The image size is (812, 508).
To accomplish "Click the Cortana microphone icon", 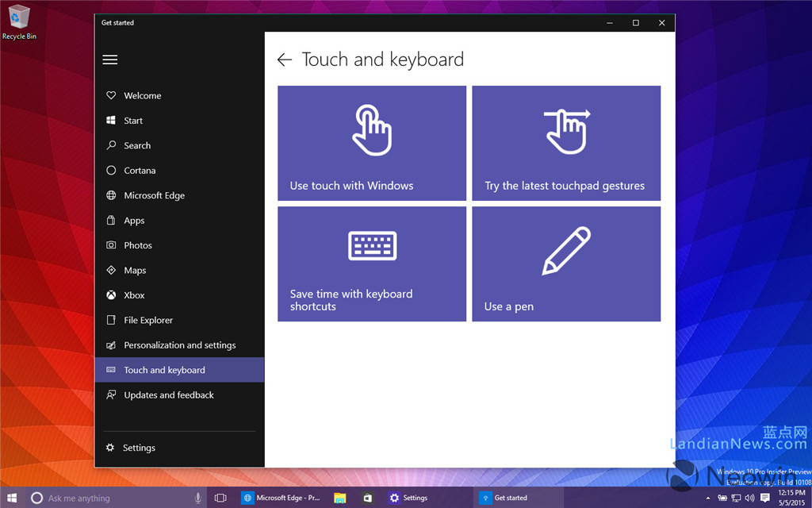I will pos(197,498).
